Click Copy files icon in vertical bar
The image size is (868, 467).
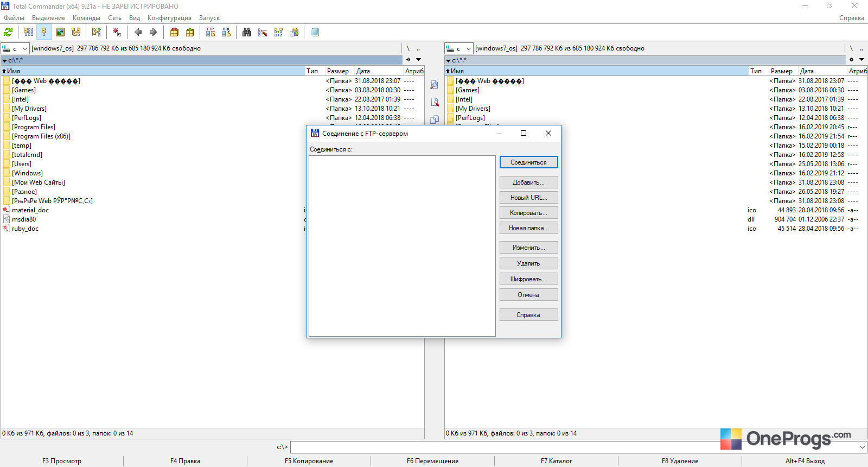pyautogui.click(x=434, y=119)
